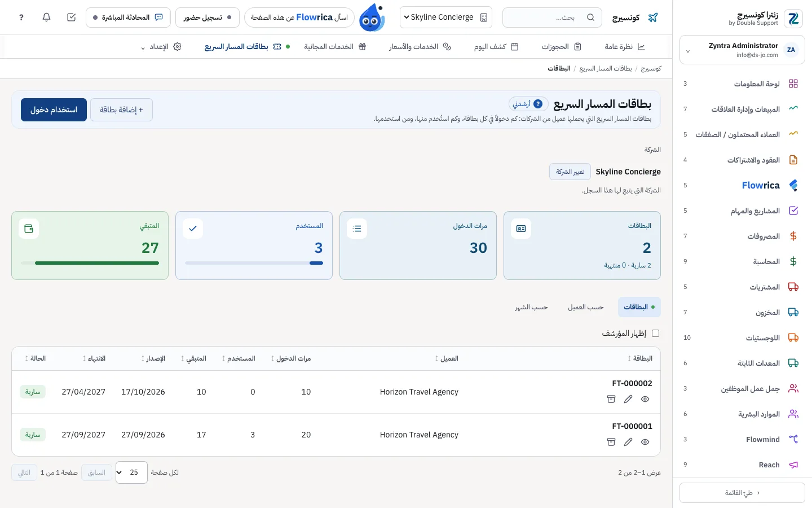Screen dimensions: 812x508
Task: Click the Flowrica water drop mascot icon
Action: coord(372,17)
